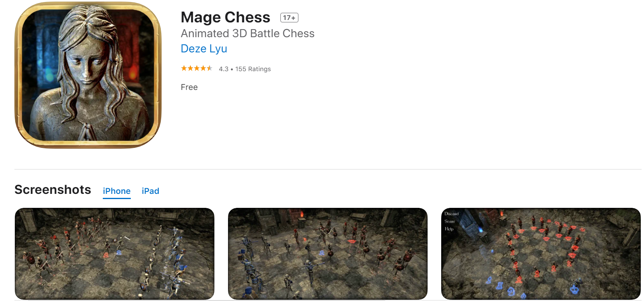
Task: Click the Free price label
Action: pos(189,87)
